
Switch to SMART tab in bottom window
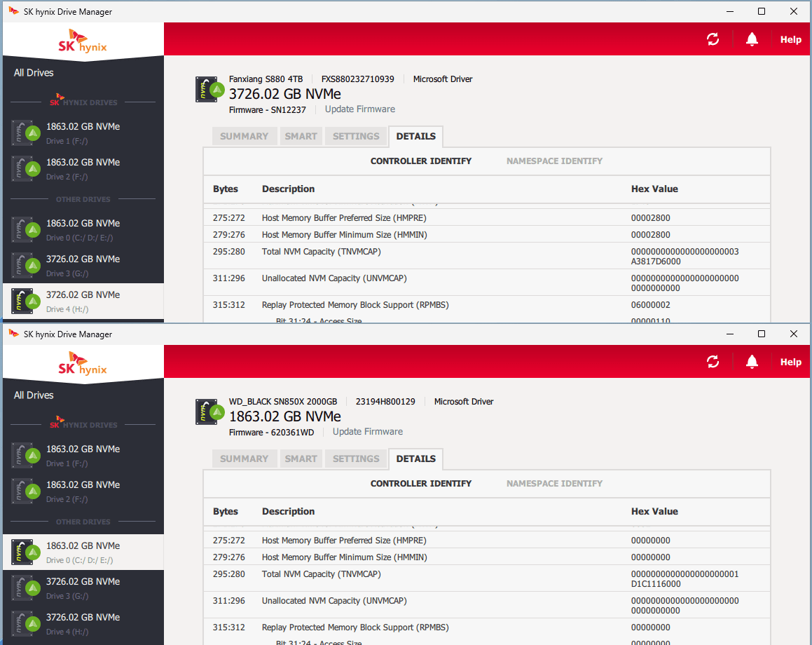pos(301,459)
